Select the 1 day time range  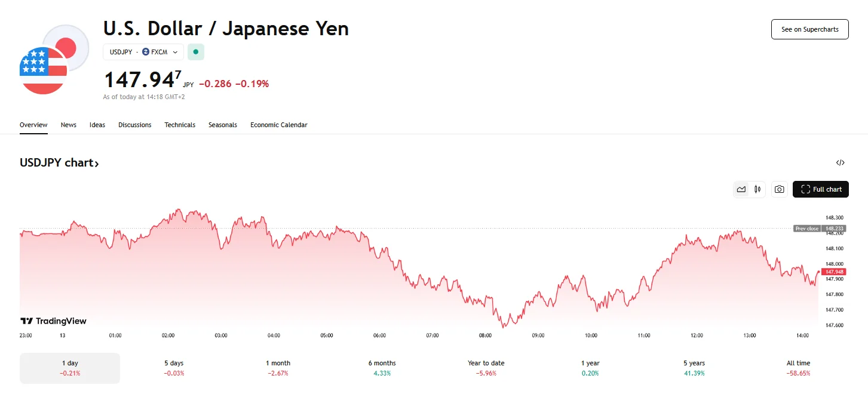[70, 368]
